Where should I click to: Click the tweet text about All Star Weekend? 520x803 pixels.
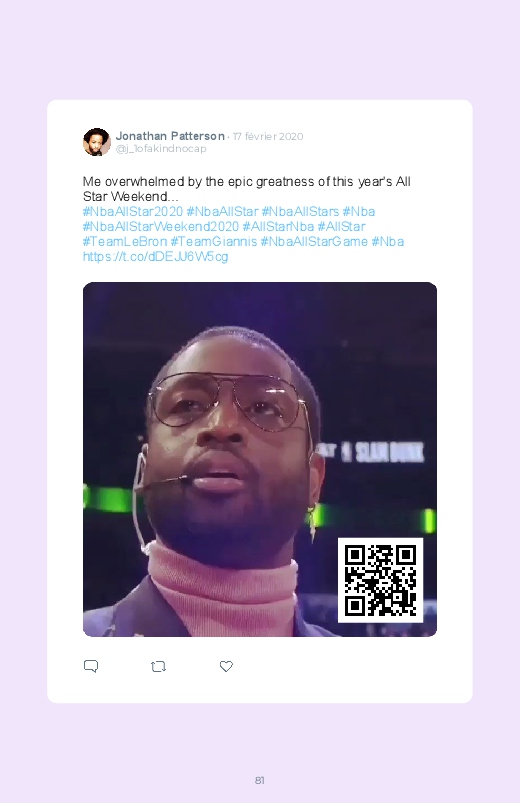pyautogui.click(x=246, y=189)
